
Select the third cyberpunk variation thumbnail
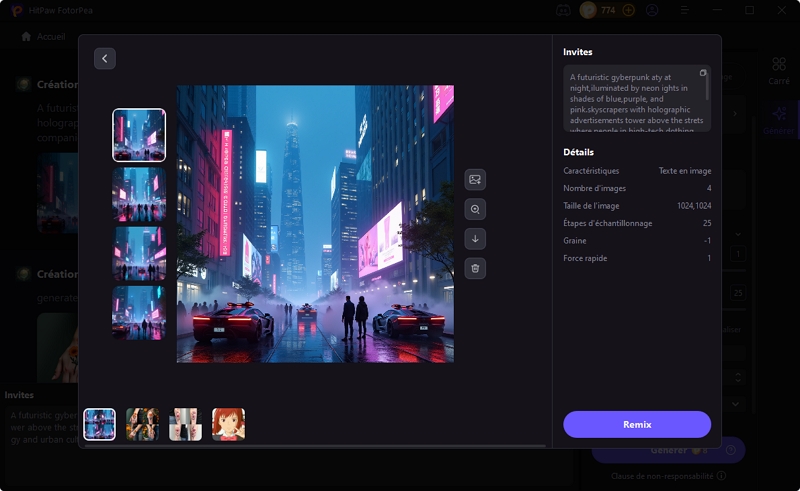[x=139, y=253]
